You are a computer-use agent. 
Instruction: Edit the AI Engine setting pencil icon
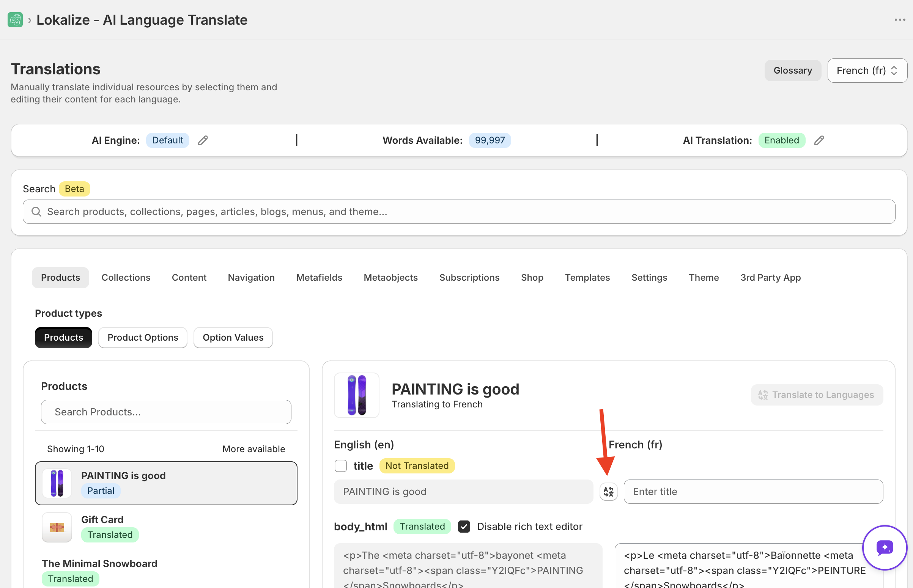(203, 140)
